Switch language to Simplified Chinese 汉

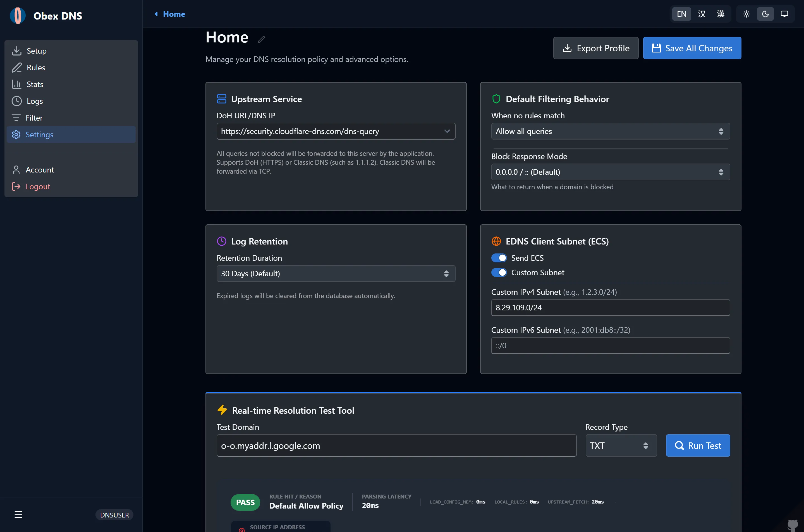702,14
